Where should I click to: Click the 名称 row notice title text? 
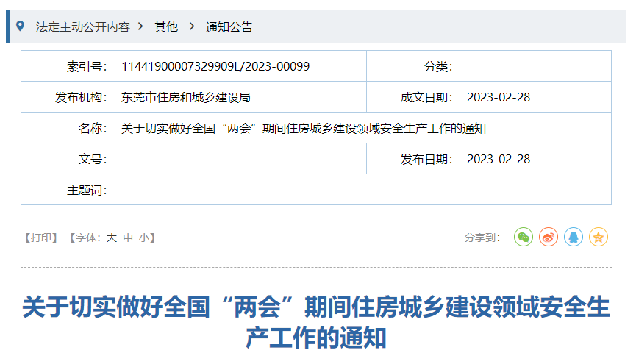click(304, 128)
